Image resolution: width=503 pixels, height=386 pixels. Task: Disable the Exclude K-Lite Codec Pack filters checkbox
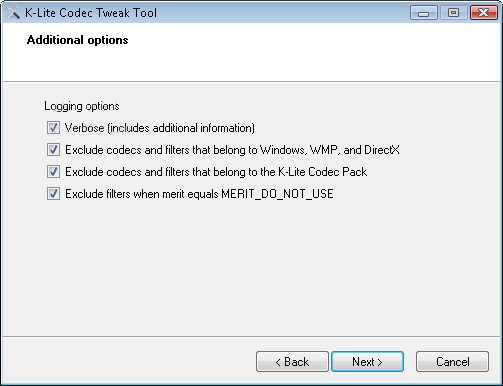tap(53, 172)
